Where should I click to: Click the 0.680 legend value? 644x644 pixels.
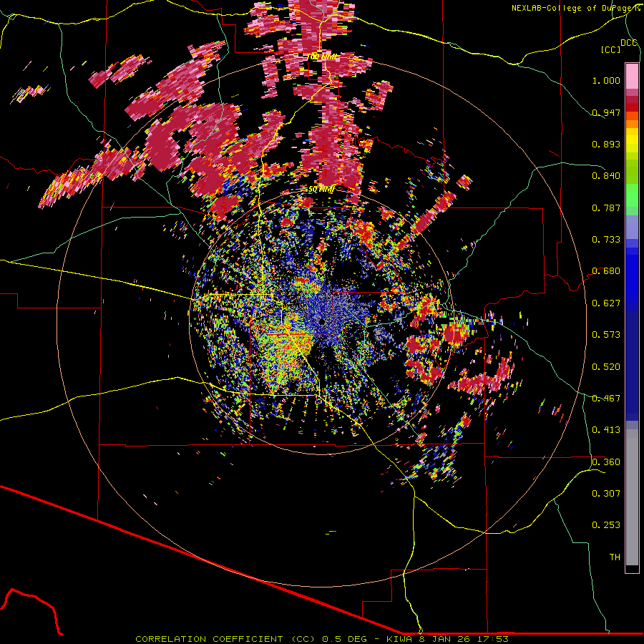click(606, 271)
